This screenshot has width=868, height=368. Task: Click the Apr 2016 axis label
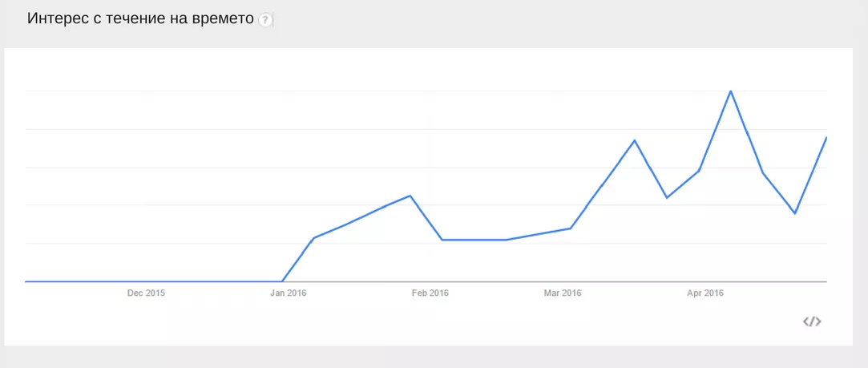pos(705,293)
